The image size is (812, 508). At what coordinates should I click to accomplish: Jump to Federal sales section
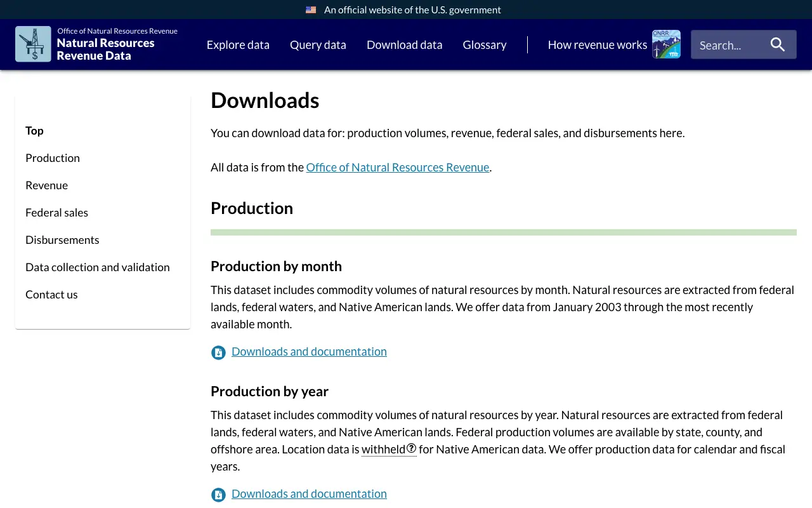coord(56,212)
